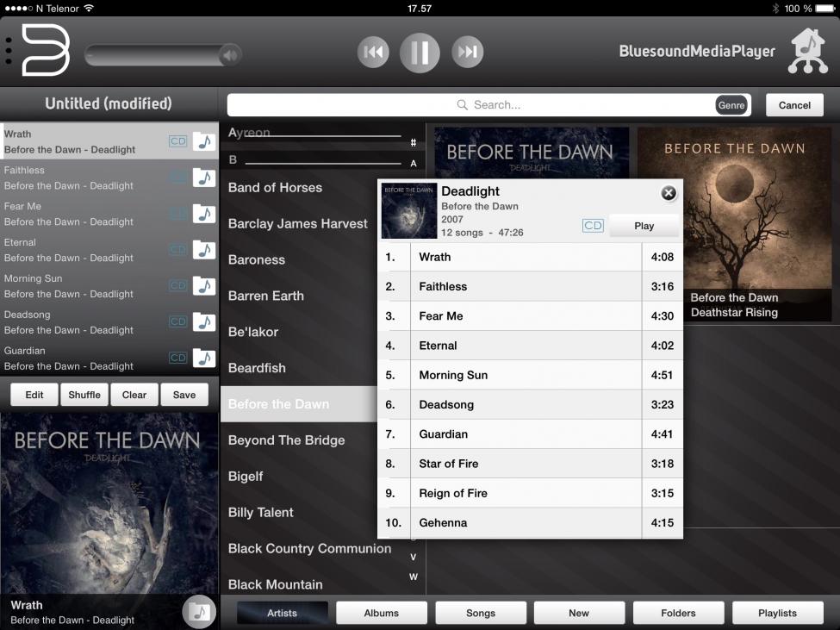
Task: Switch to the Playlists tab
Action: click(x=777, y=613)
